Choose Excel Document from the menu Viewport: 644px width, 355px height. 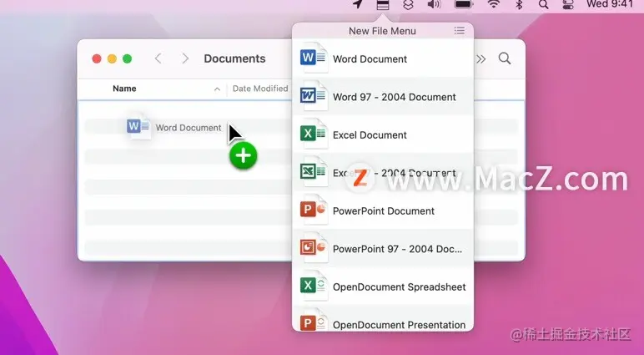coord(382,134)
